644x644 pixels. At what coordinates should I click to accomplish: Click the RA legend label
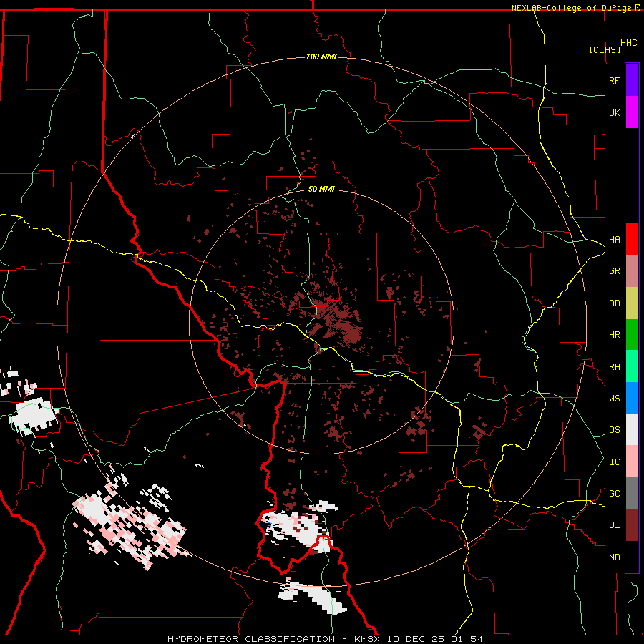point(615,367)
